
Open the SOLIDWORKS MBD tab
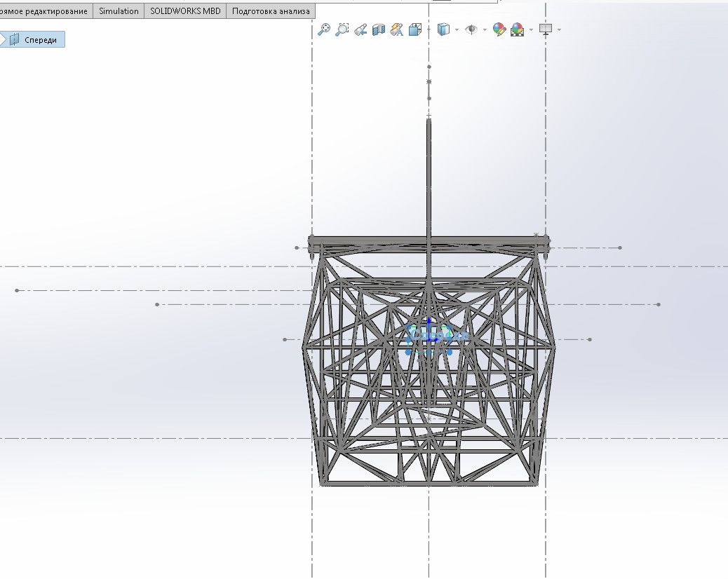coord(184,11)
